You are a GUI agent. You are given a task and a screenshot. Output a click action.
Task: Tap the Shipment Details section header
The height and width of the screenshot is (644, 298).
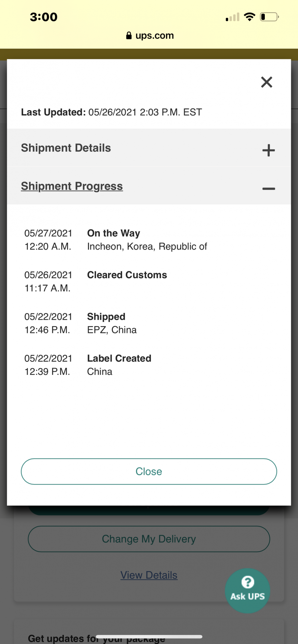(66, 148)
